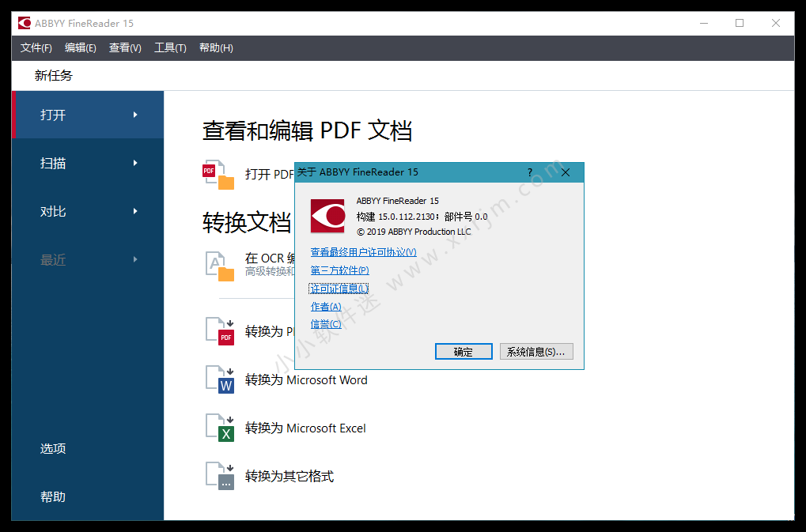Click 转换为其它格式 text
Image resolution: width=806 pixels, height=532 pixels.
click(x=289, y=477)
